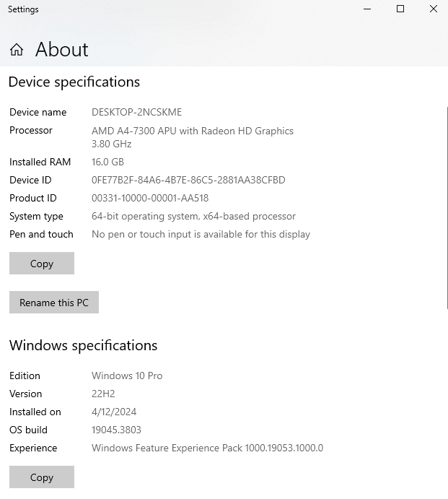Select the Windows 10 Pro edition value
The height and width of the screenshot is (499, 448).
[127, 376]
